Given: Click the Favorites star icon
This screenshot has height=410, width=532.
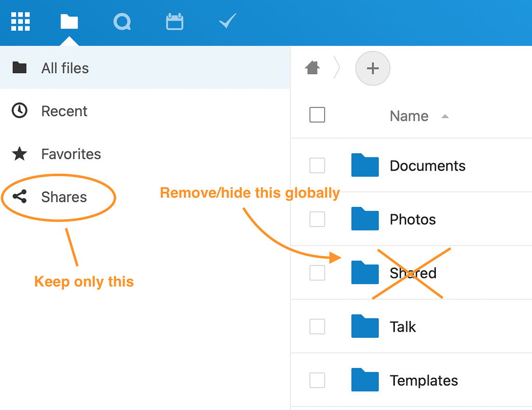Looking at the screenshot, I should (x=20, y=154).
